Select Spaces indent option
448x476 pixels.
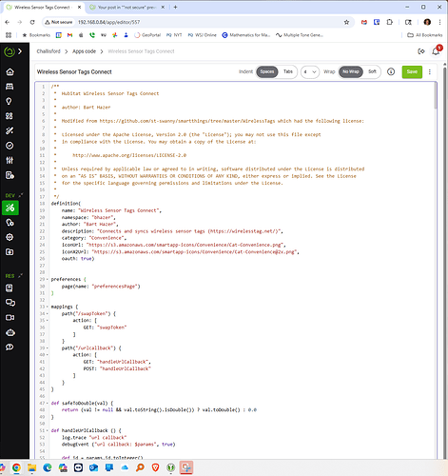[x=267, y=71]
